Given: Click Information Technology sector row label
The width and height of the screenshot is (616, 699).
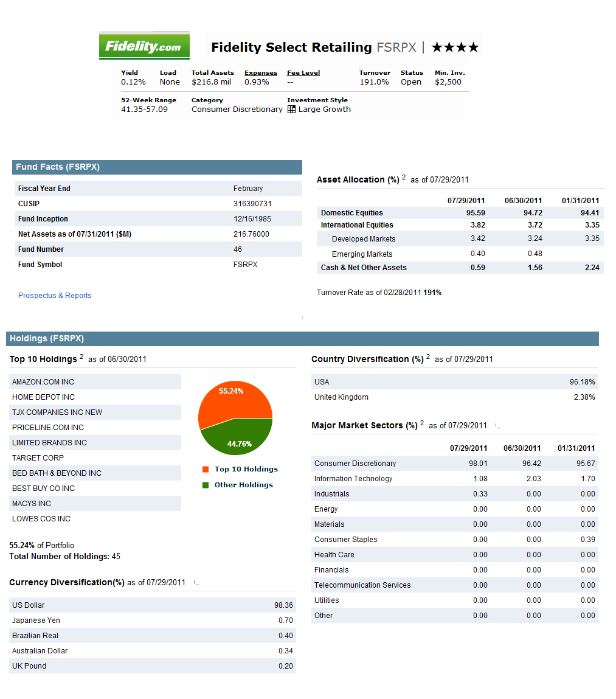Looking at the screenshot, I should pyautogui.click(x=353, y=479).
